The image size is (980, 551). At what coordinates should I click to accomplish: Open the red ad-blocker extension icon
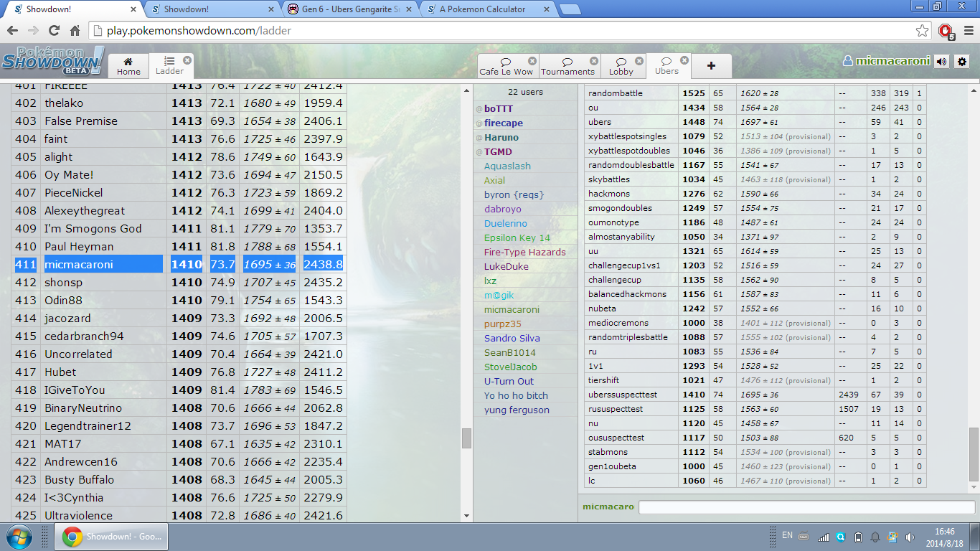point(946,31)
